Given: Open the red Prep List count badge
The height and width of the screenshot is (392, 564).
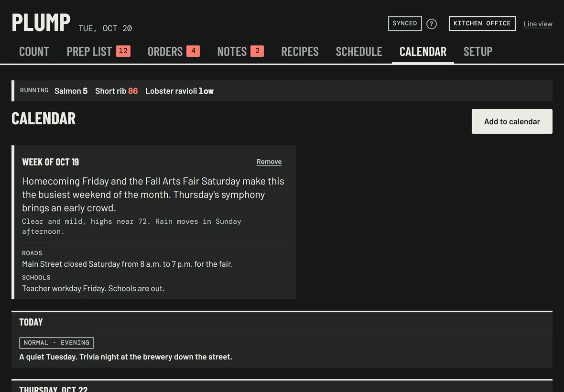Looking at the screenshot, I should (x=123, y=51).
